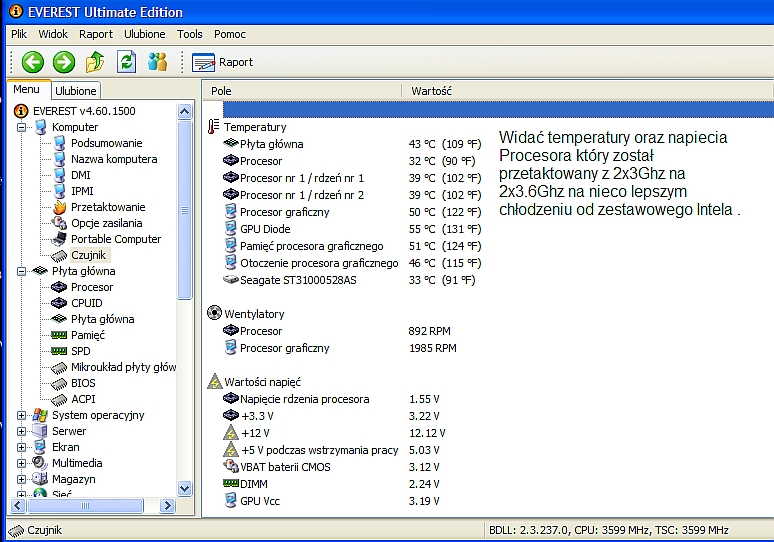The image size is (774, 542).
Task: Switch to the Ulubione tab in the sidebar
Action: tap(76, 91)
